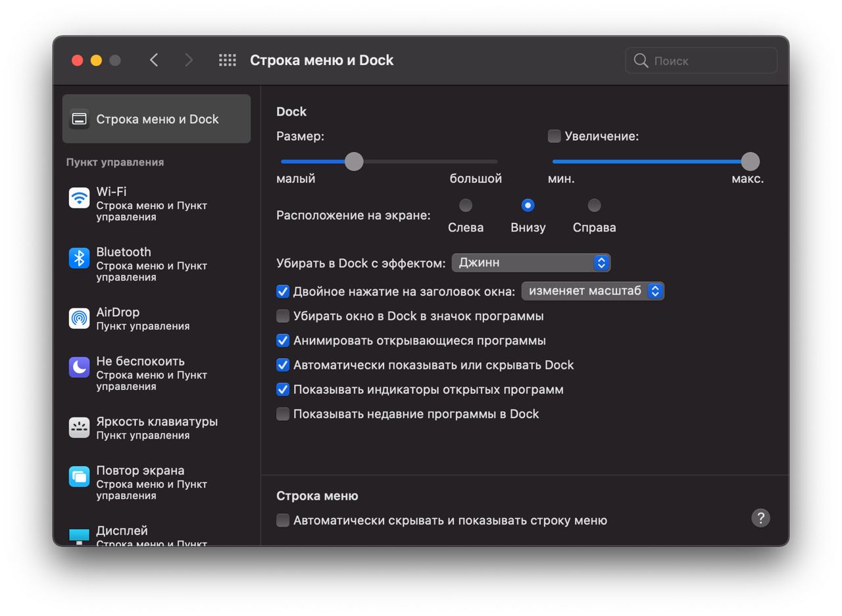This screenshot has width=842, height=616.
Task: Go back with the left arrow
Action: (154, 60)
